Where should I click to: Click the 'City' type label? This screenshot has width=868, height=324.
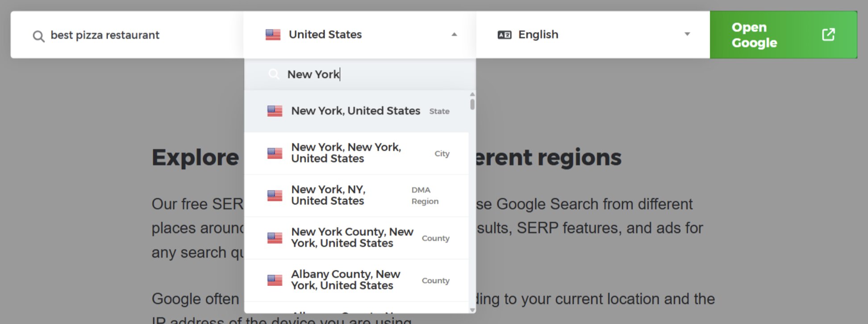point(442,154)
